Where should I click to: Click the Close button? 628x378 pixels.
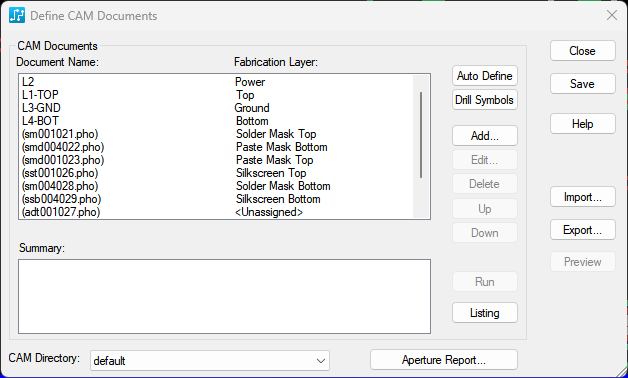click(x=582, y=51)
